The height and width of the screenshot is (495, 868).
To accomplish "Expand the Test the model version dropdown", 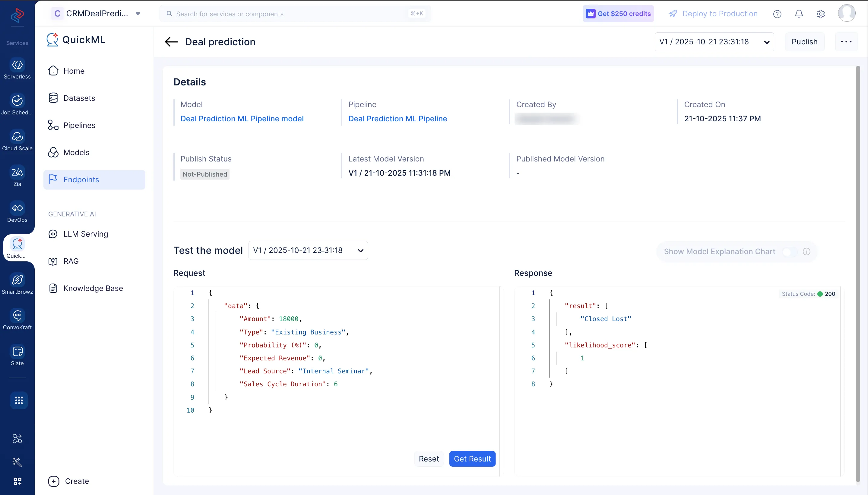I will (308, 251).
